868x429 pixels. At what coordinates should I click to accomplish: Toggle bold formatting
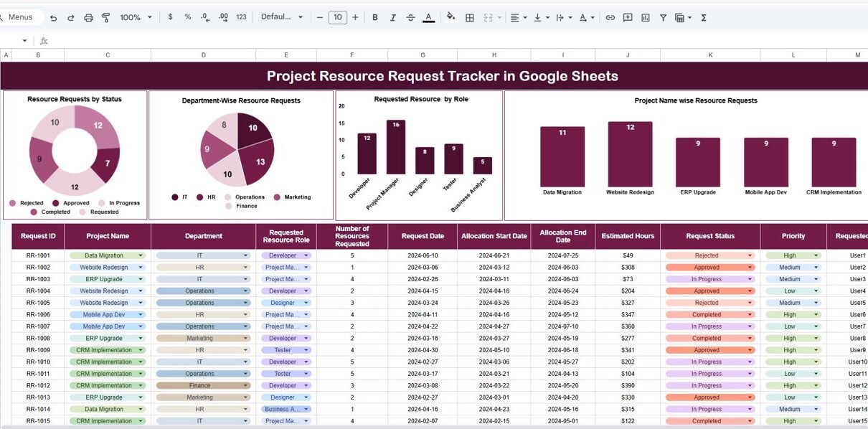tap(374, 17)
